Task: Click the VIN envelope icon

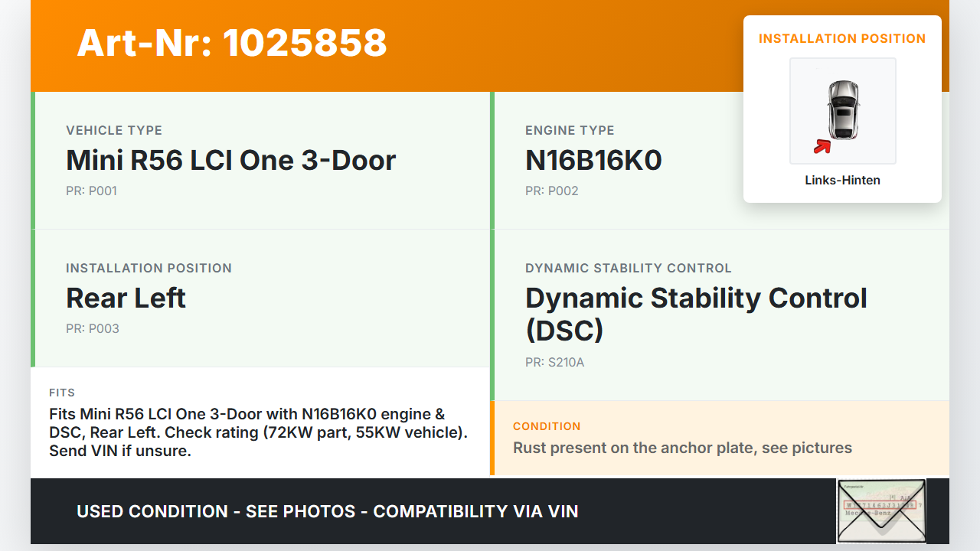Action: 880,510
